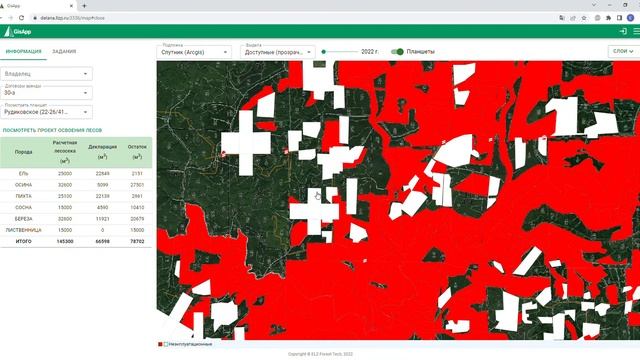Click the Неэксплуатационные legend label

tap(190, 344)
